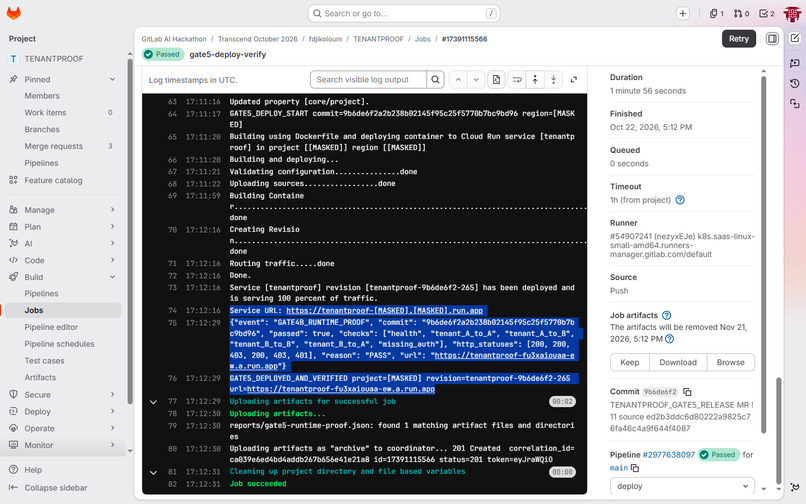The height and width of the screenshot is (504, 806).
Task: Open pipeline #2977638097 link
Action: 668,455
